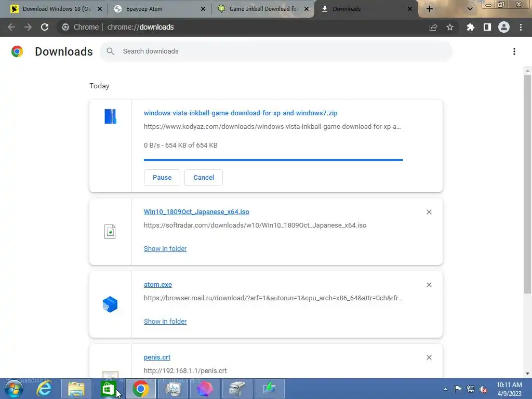The height and width of the screenshot is (399, 532).
Task: Remove Win10 iso from downloads list
Action: click(x=429, y=212)
